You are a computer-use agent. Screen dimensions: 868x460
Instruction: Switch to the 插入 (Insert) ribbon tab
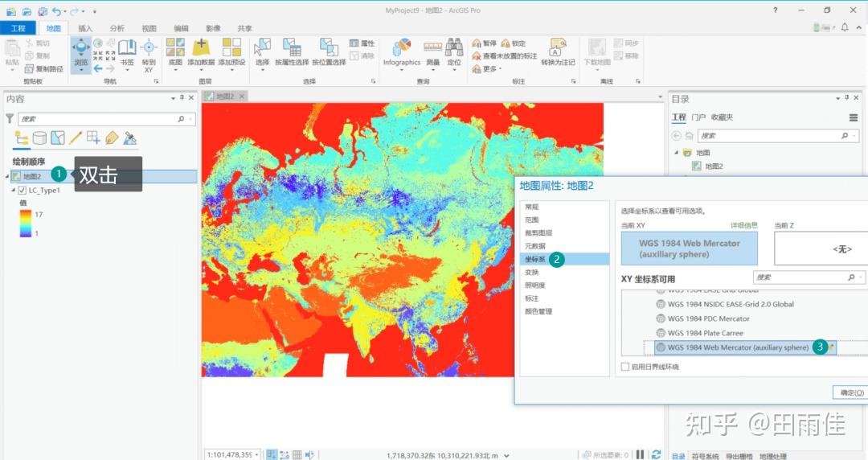coord(85,28)
